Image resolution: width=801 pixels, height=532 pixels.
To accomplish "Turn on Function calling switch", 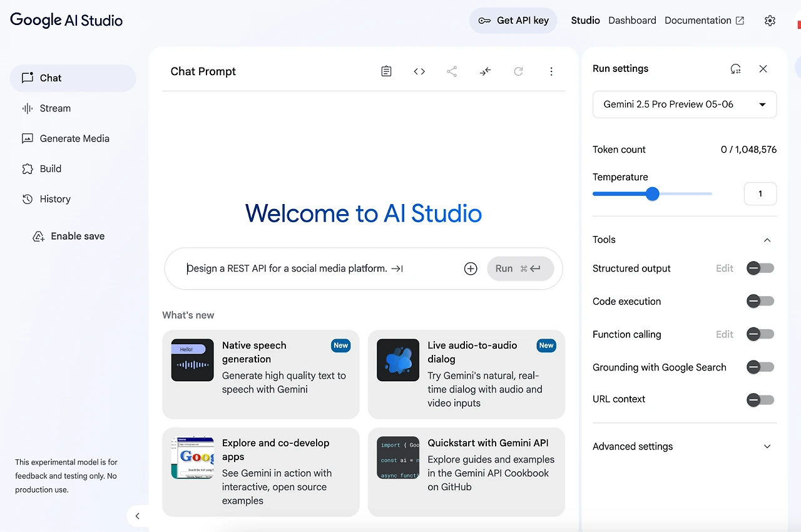I will (760, 334).
